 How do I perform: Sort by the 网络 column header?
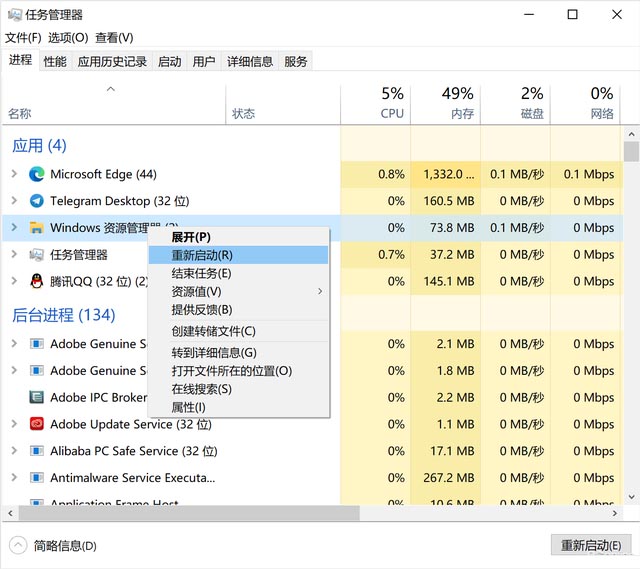(585, 104)
